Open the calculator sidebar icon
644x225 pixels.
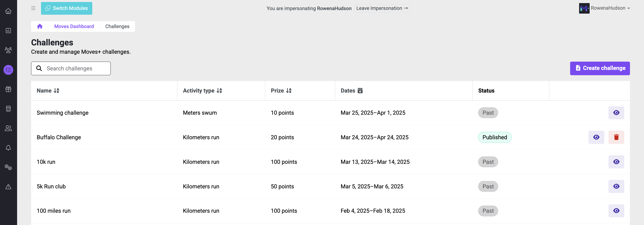click(8, 109)
